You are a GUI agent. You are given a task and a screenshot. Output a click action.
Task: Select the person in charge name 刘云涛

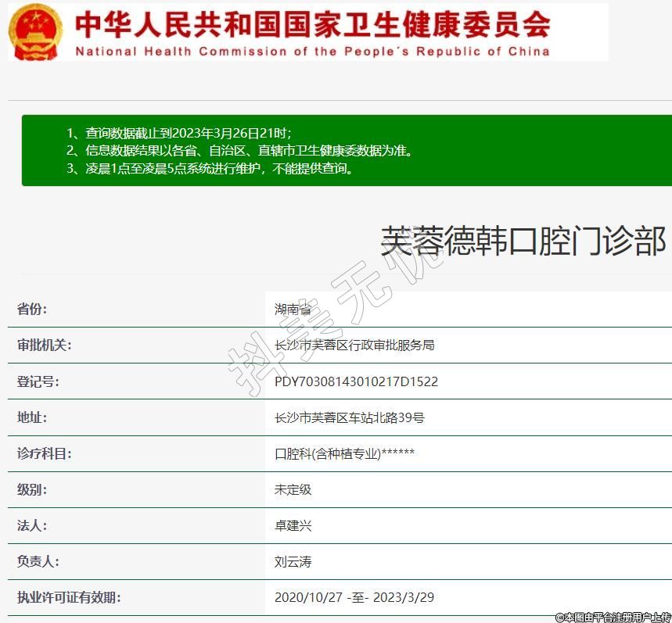pyautogui.click(x=293, y=561)
